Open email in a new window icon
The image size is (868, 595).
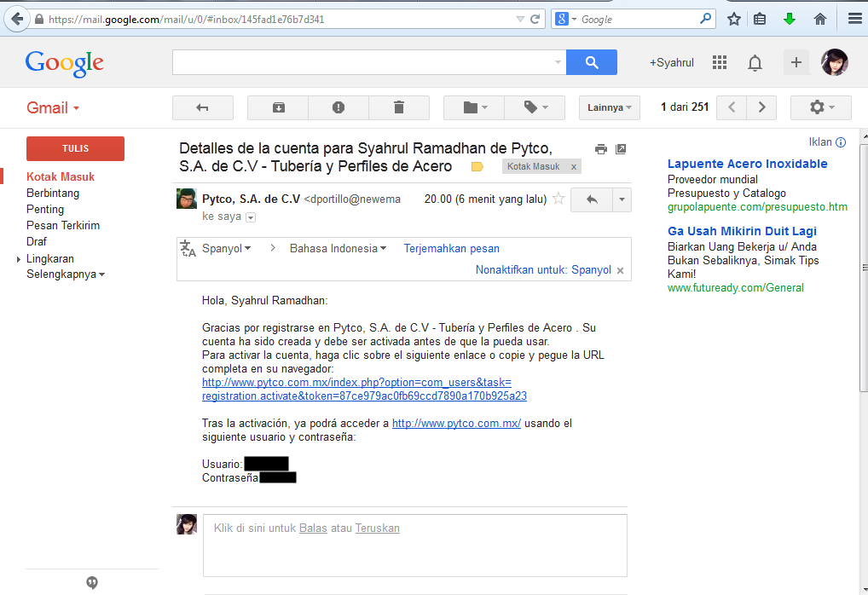tap(621, 149)
